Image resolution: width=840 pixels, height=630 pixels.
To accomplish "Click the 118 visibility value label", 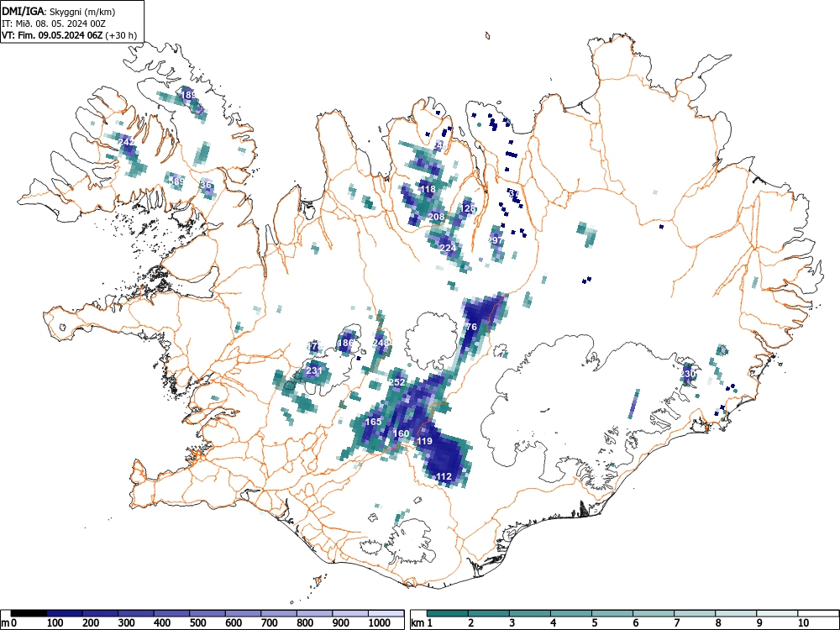I will coord(428,189).
